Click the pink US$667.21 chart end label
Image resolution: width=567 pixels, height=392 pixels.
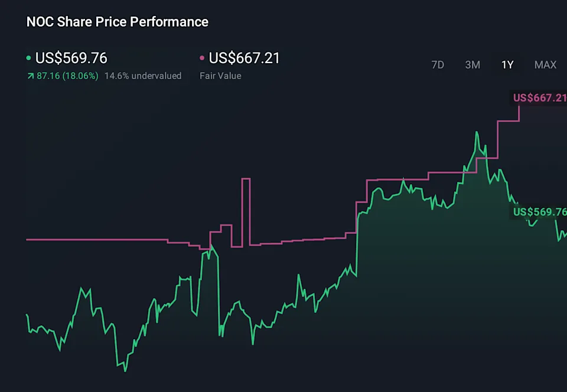click(x=539, y=97)
